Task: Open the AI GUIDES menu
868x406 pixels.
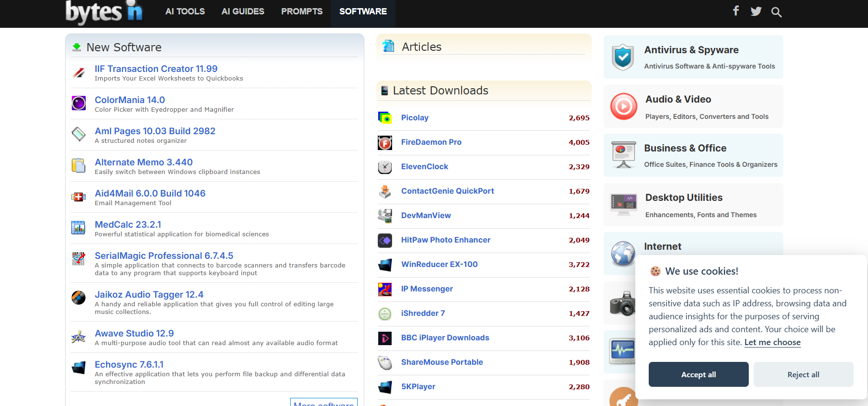Action: click(243, 12)
